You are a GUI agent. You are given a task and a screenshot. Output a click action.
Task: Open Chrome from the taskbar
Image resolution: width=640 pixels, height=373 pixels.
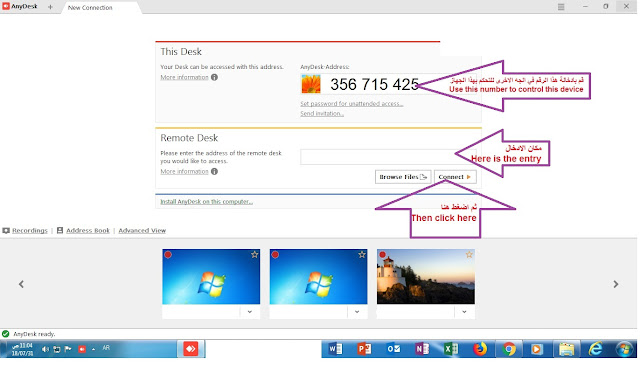click(509, 349)
